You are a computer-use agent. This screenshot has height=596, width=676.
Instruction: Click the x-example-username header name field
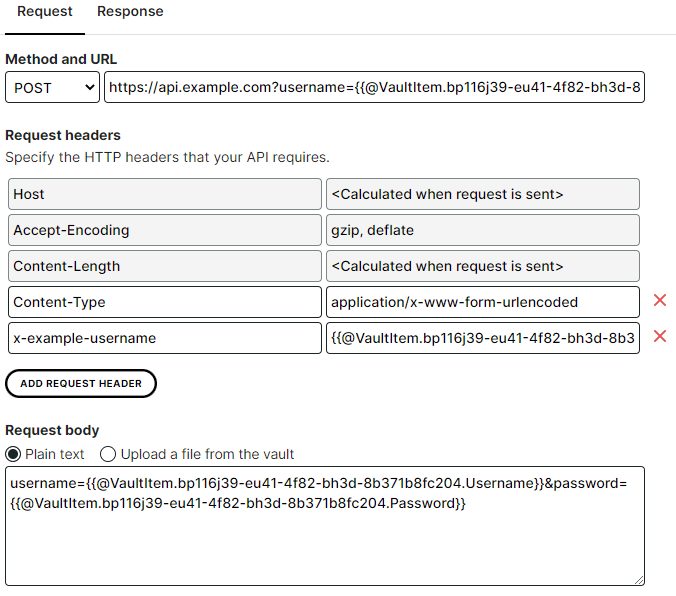click(x=165, y=338)
